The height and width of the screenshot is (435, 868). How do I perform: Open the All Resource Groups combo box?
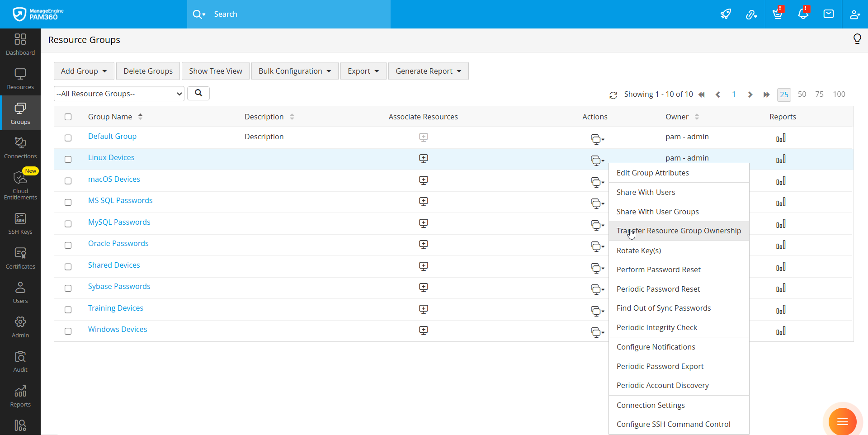119,94
